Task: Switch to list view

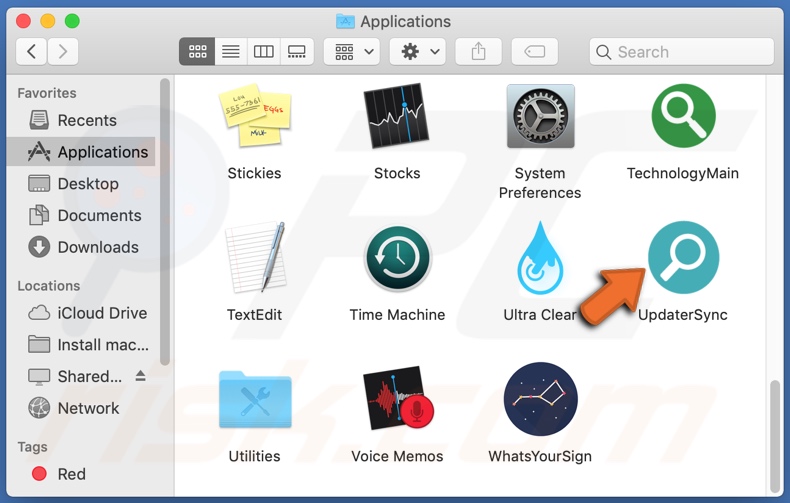Action: pyautogui.click(x=231, y=51)
